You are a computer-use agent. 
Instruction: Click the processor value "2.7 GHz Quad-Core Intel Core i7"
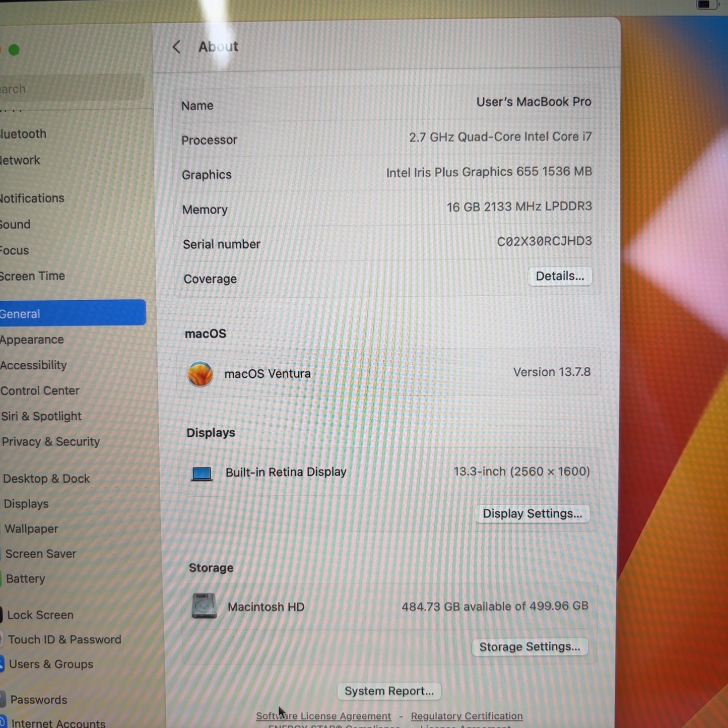[x=500, y=137]
